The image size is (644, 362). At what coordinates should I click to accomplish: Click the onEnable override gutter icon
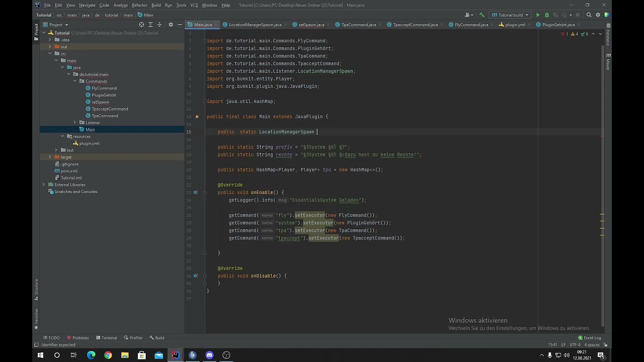click(x=196, y=193)
